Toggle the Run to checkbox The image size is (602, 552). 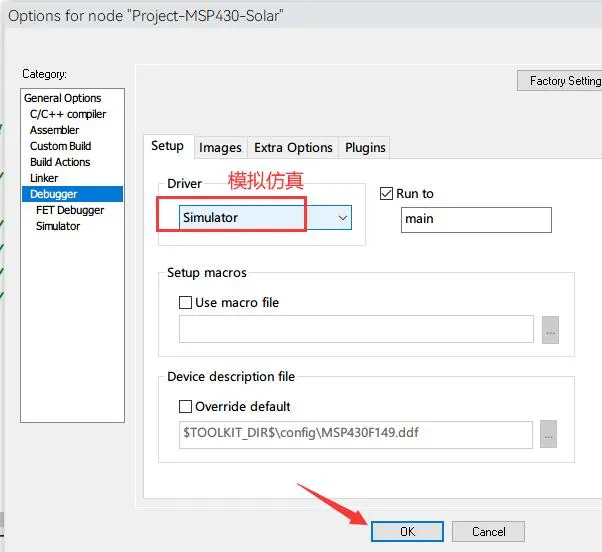click(x=388, y=194)
